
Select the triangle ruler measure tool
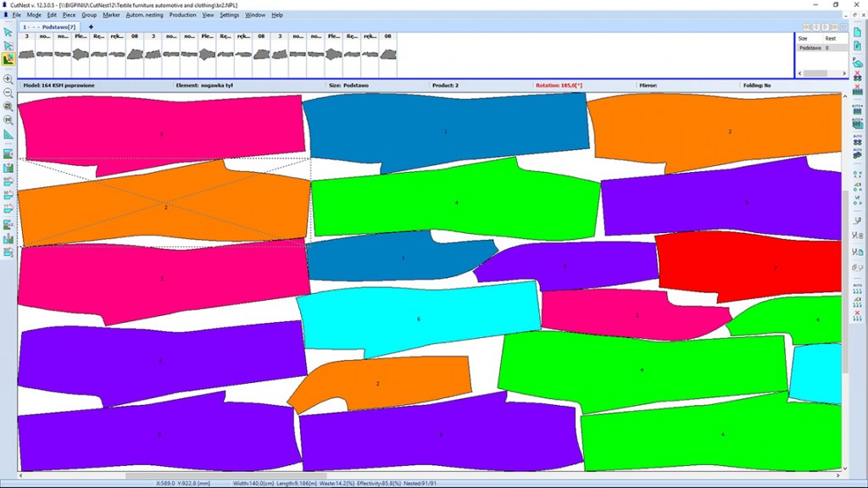point(8,134)
